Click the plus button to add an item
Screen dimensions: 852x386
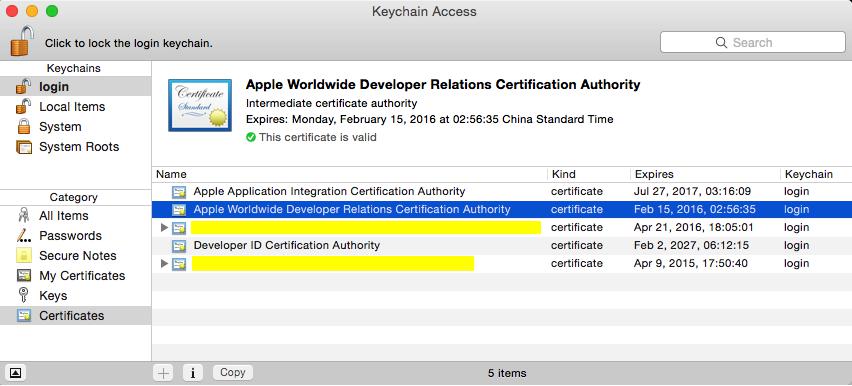(x=163, y=373)
